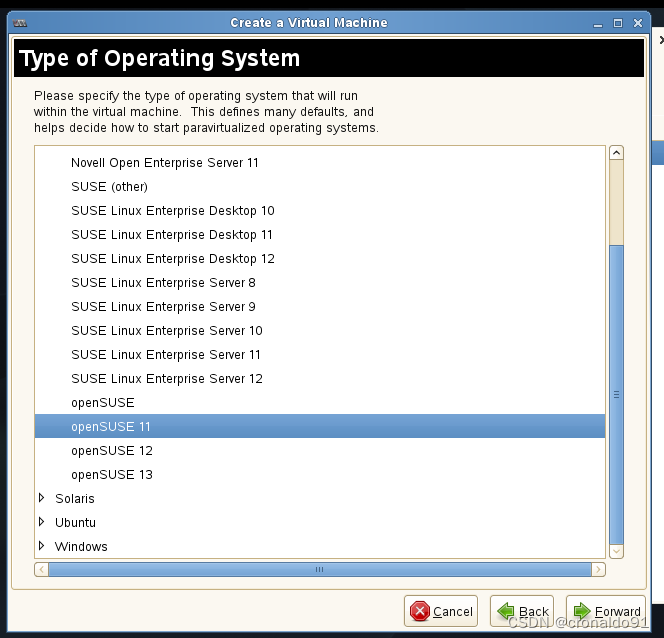
Task: Click the horizontal scrollbar right arrow
Action: pos(598,569)
